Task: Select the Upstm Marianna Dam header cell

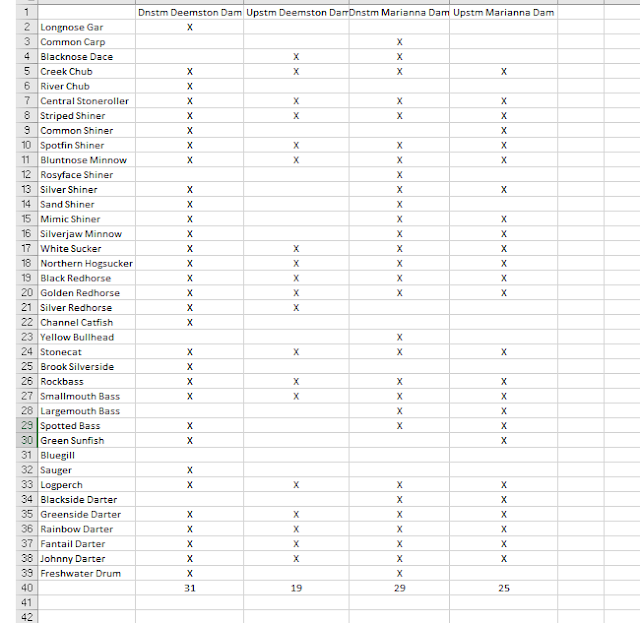Action: [504, 13]
